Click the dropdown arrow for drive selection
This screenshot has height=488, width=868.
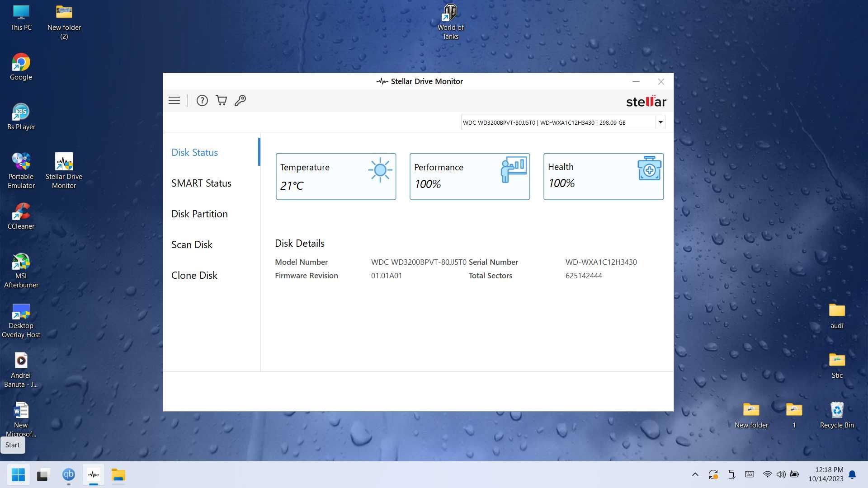point(660,122)
